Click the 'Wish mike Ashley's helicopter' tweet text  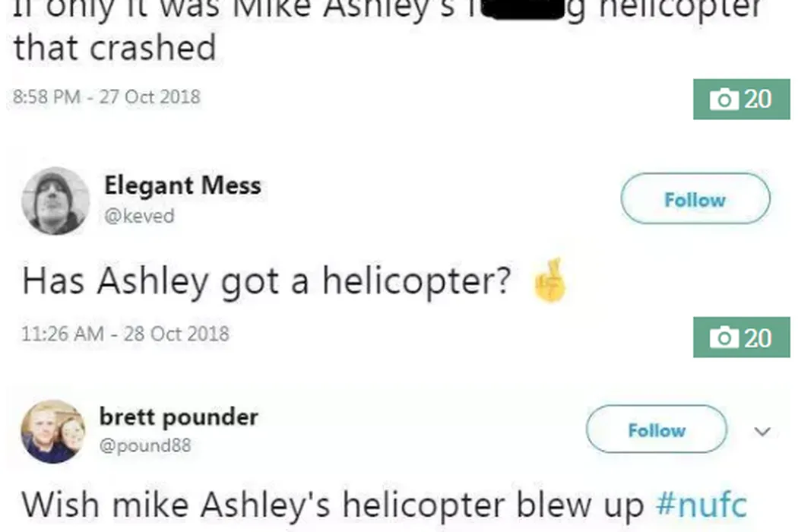(x=333, y=505)
